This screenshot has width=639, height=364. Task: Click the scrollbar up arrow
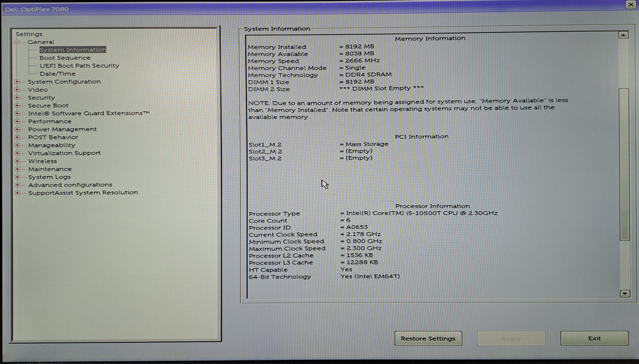click(x=624, y=35)
